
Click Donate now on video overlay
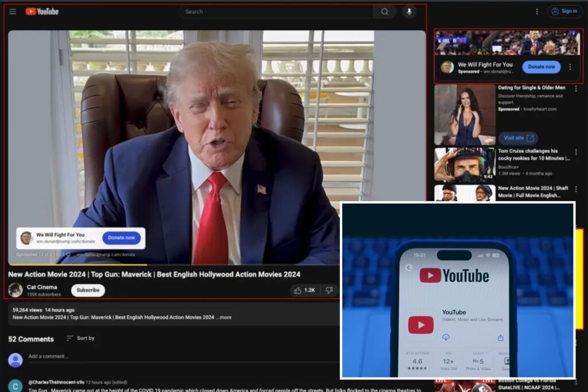(x=122, y=238)
